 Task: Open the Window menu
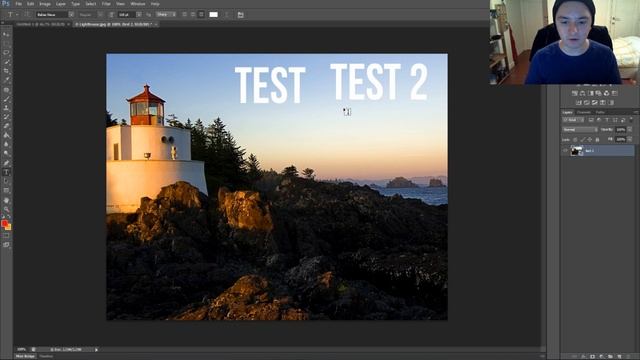pyautogui.click(x=138, y=4)
